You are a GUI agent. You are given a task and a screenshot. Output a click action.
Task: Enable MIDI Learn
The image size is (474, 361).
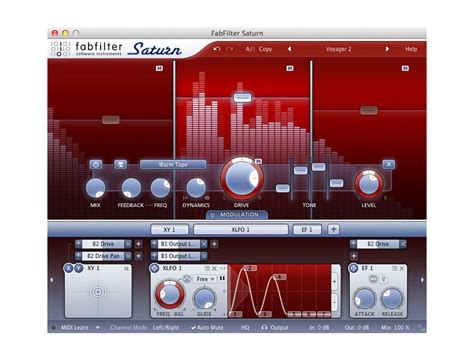[74, 328]
